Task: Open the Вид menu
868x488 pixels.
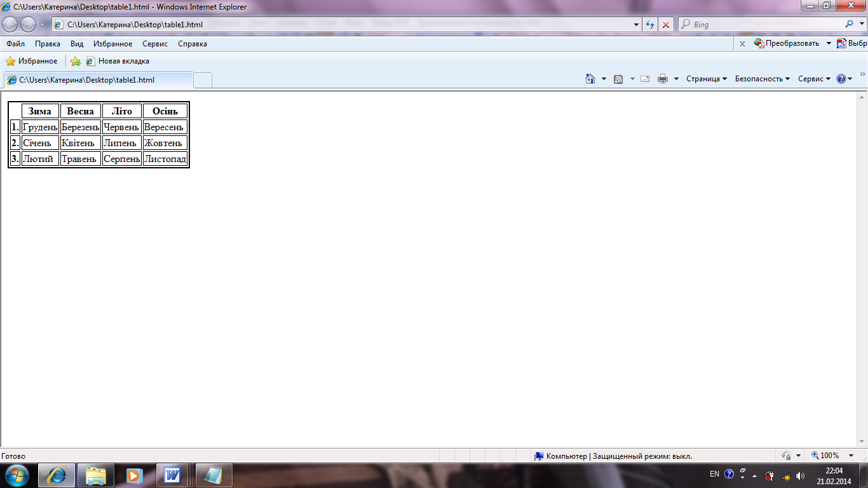Action: [x=77, y=44]
